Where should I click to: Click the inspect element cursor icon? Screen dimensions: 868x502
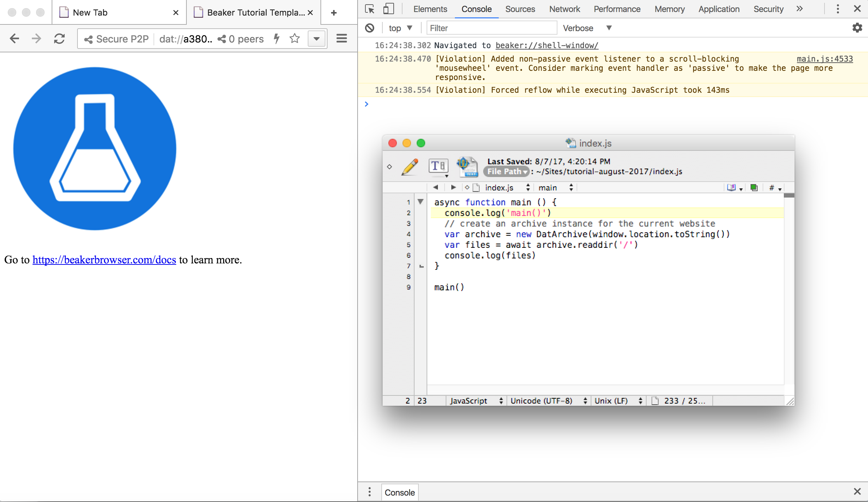[x=370, y=9]
